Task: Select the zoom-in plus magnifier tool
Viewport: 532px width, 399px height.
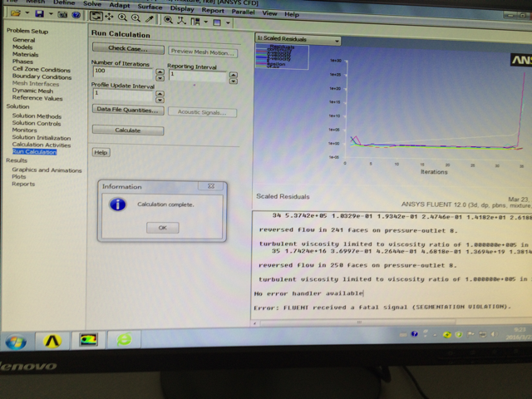Action: click(135, 18)
